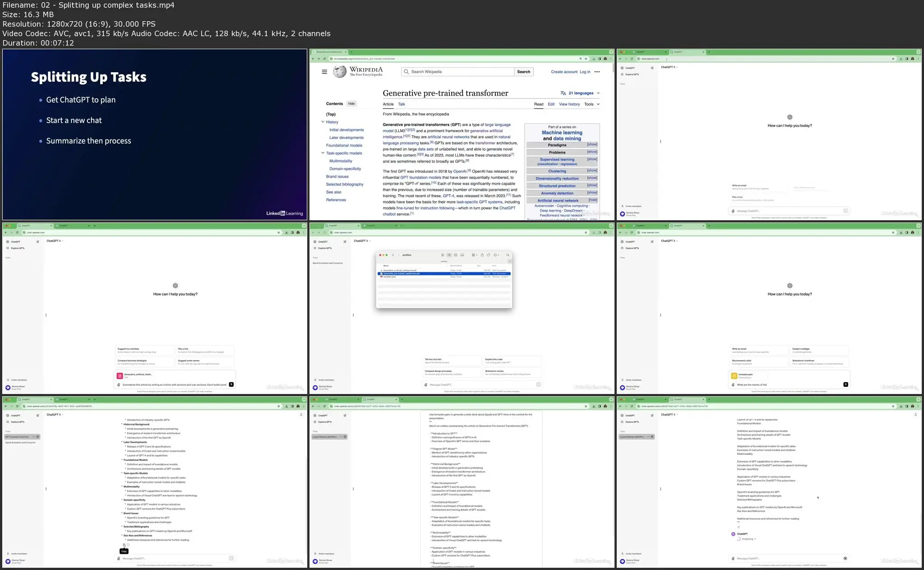Switch Finder to gallery view
Image resolution: width=924 pixels, height=570 pixels.
click(x=462, y=255)
